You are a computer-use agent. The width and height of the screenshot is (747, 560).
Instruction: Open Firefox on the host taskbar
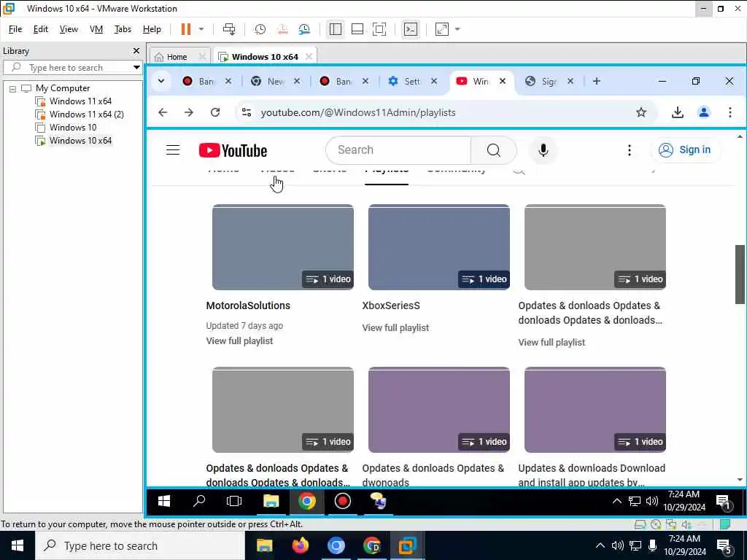pyautogui.click(x=300, y=545)
